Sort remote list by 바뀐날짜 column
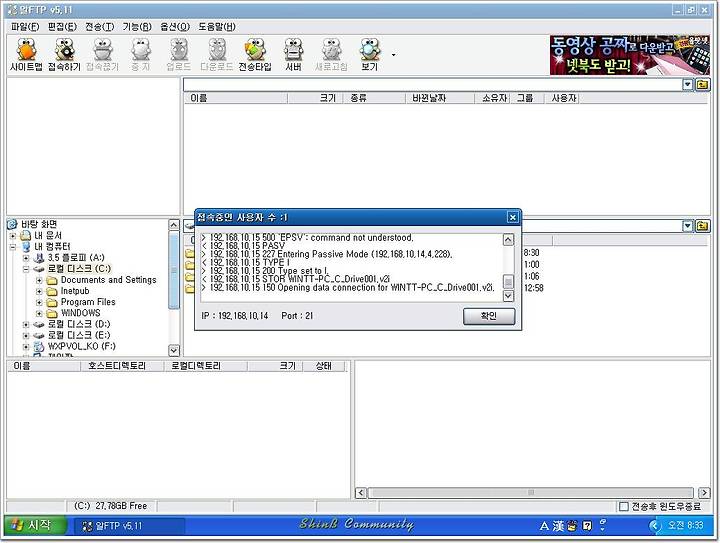 pyautogui.click(x=440, y=98)
